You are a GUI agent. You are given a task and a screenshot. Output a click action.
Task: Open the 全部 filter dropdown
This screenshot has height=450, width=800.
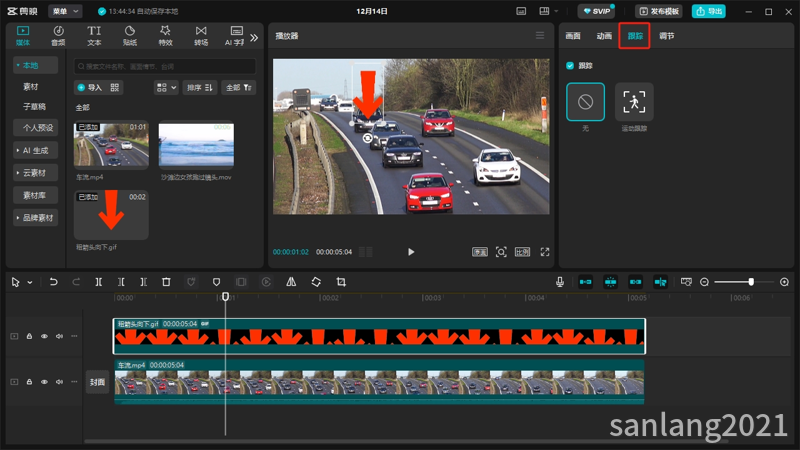[239, 87]
